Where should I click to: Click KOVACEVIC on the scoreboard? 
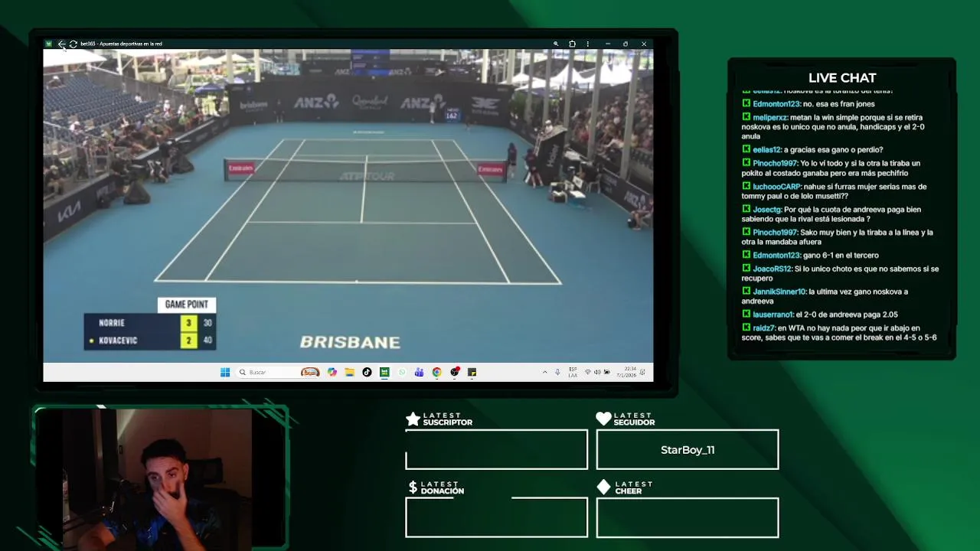pyautogui.click(x=118, y=341)
